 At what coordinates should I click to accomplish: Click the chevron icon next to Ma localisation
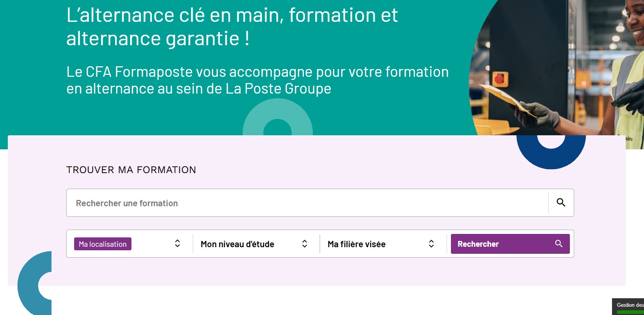177,244
